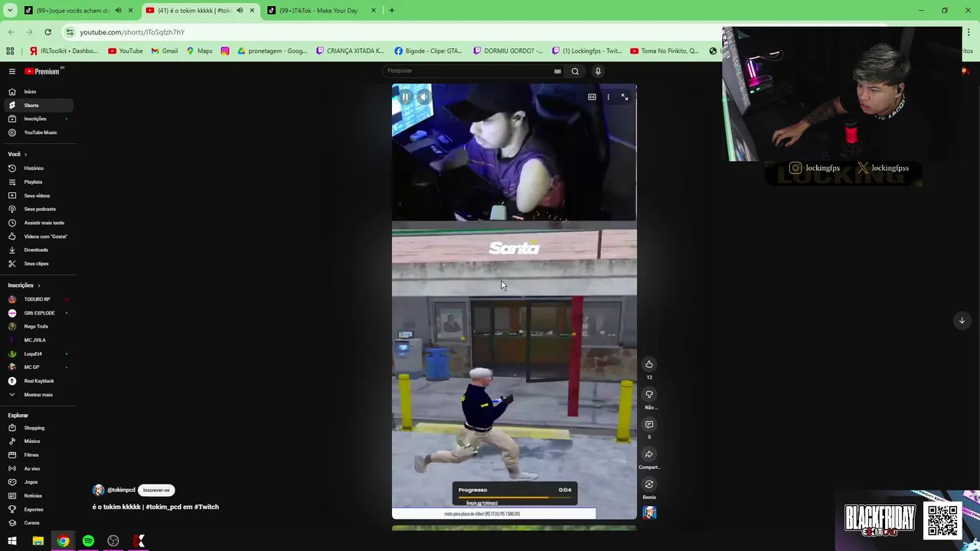Mute the YouTube tab audio icon
The image size is (980, 551).
click(240, 11)
